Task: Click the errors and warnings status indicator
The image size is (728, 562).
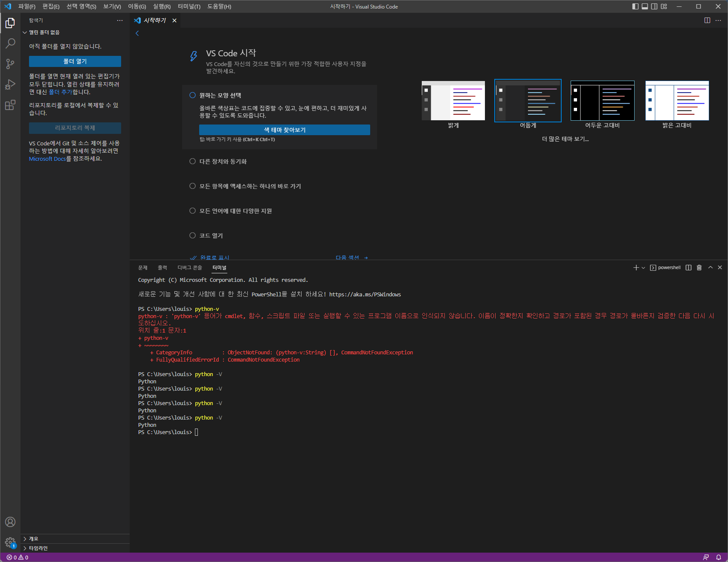Action: click(x=17, y=557)
